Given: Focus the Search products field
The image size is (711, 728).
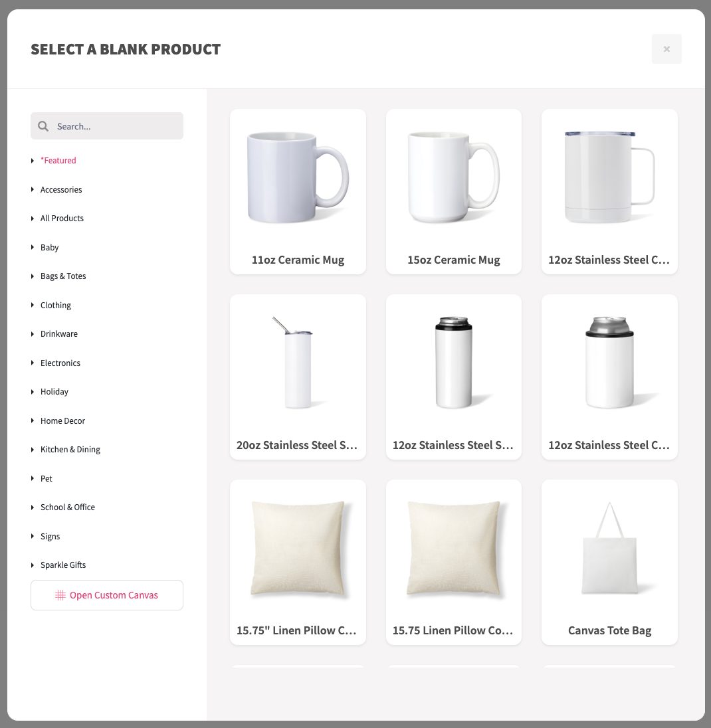Looking at the screenshot, I should point(107,126).
